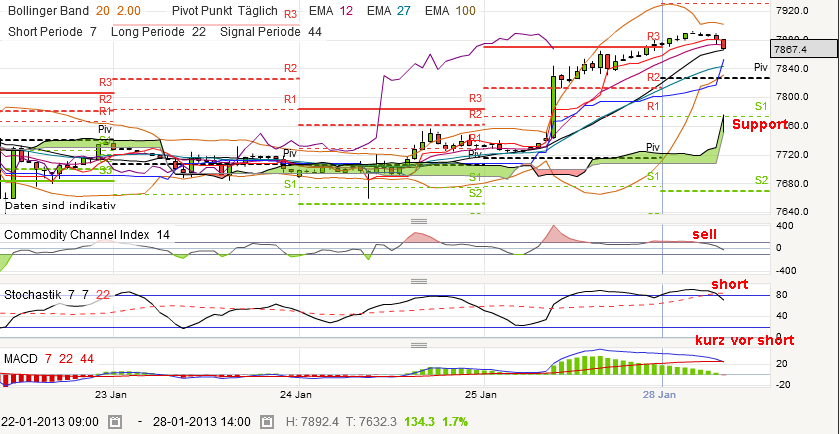Select the Short Periode 7 setting

click(x=52, y=32)
